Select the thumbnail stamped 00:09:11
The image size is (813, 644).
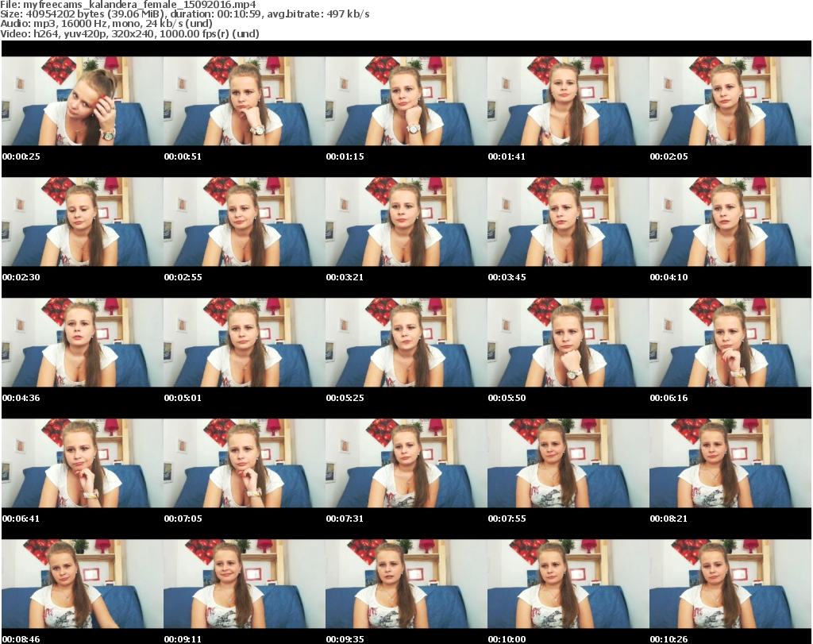click(x=245, y=584)
